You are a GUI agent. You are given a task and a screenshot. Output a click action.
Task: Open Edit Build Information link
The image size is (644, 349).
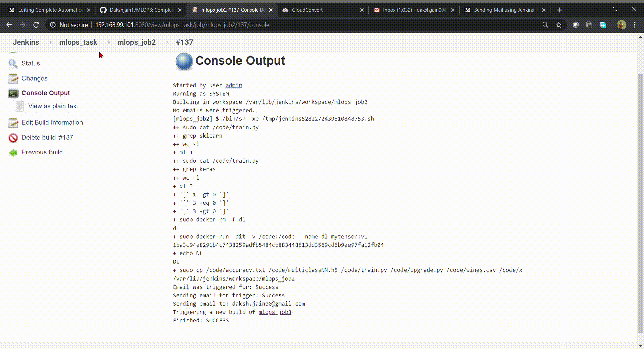click(52, 123)
